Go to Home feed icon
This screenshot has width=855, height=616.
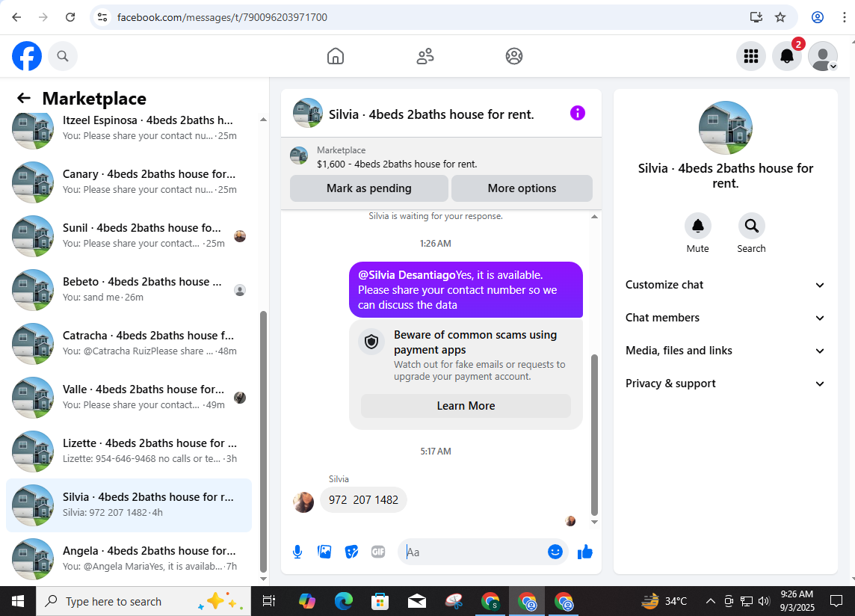point(336,56)
